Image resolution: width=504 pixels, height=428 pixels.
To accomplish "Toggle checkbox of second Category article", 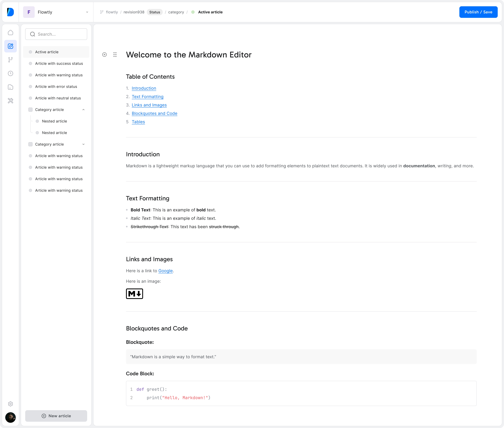I will pos(30,144).
